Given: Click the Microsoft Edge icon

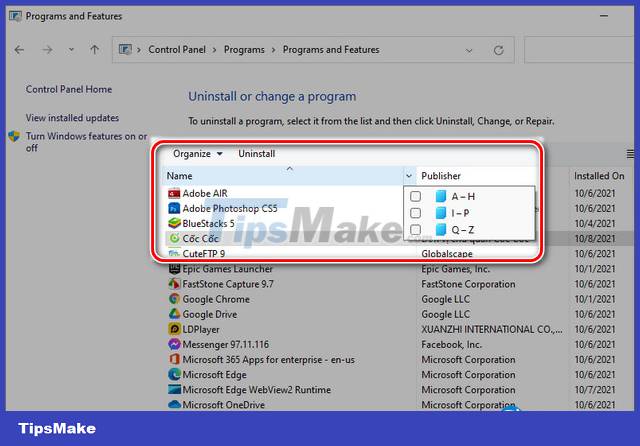Looking at the screenshot, I should 174,375.
